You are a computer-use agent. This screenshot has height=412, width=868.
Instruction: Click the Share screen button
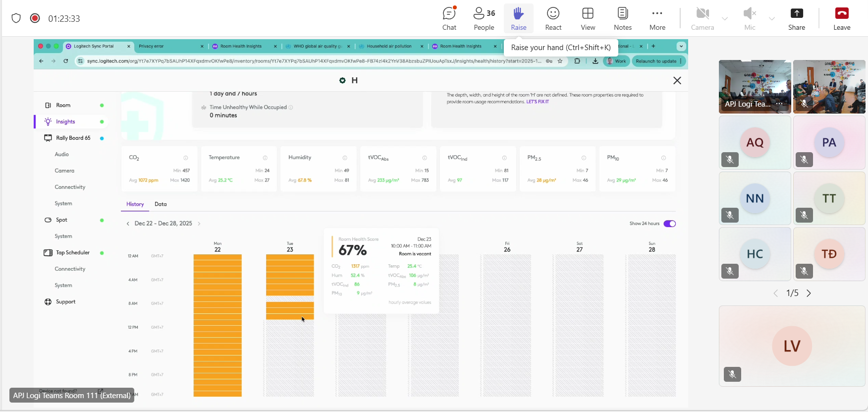[x=796, y=18]
